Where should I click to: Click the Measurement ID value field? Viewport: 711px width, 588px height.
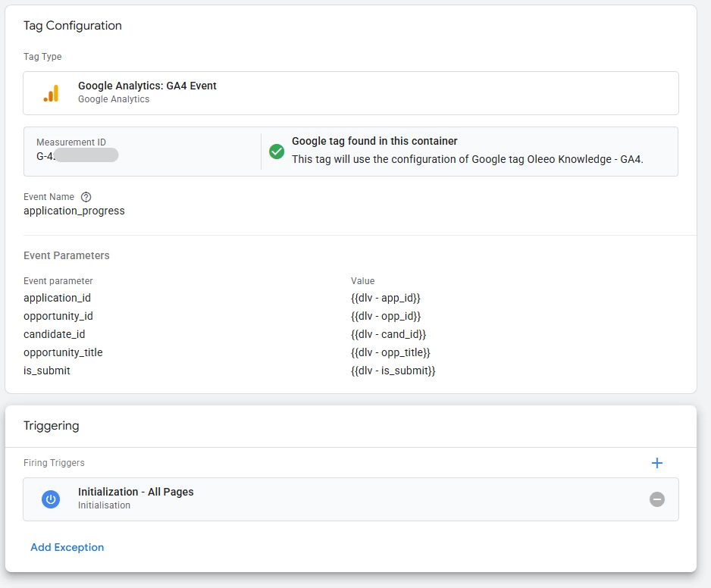76,156
